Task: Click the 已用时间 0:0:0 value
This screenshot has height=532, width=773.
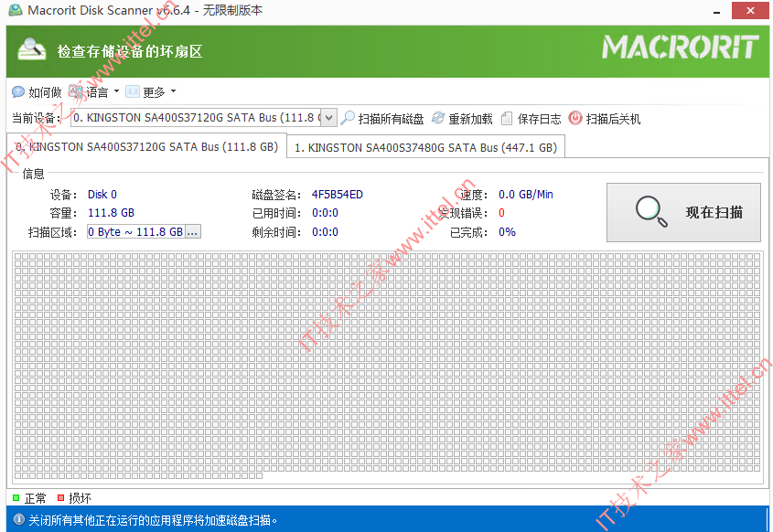Action: point(325,213)
